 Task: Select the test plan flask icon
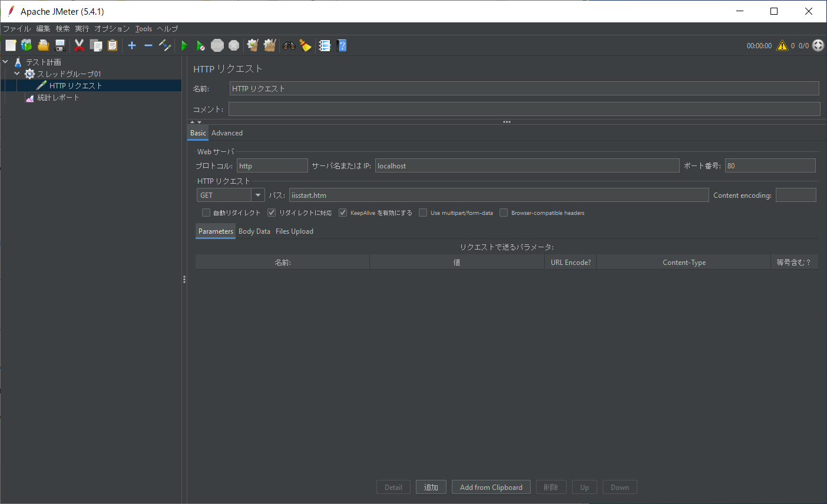(x=18, y=62)
